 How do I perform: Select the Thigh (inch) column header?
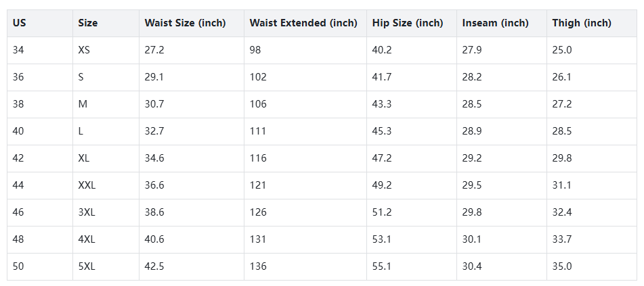click(x=582, y=23)
